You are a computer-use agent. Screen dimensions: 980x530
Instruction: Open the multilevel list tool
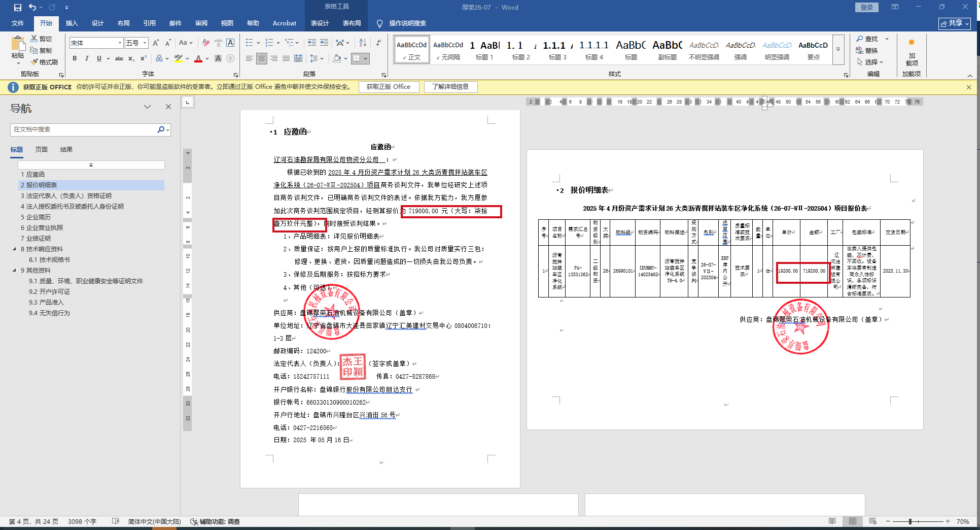tap(289, 43)
